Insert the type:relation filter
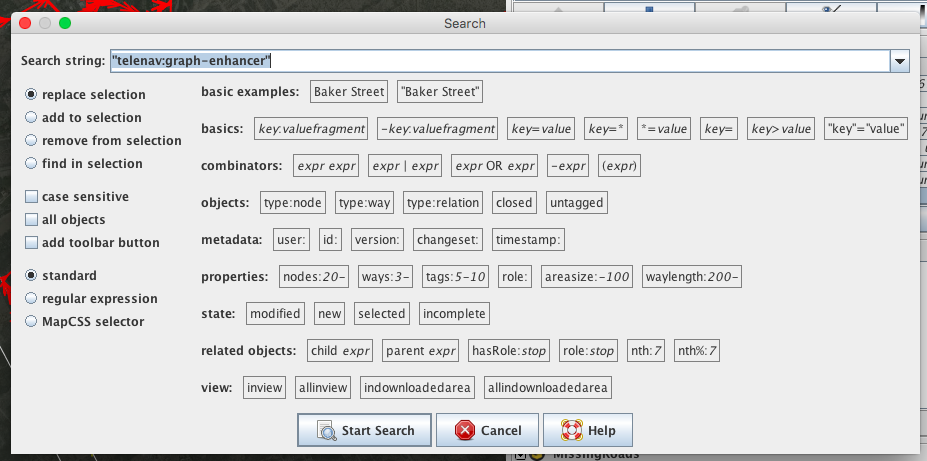 443,203
